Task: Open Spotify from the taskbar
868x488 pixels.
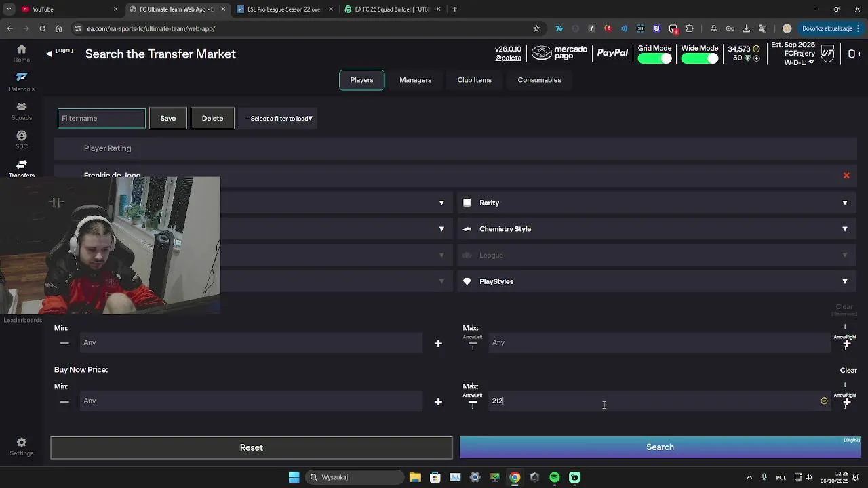Action: click(x=555, y=477)
